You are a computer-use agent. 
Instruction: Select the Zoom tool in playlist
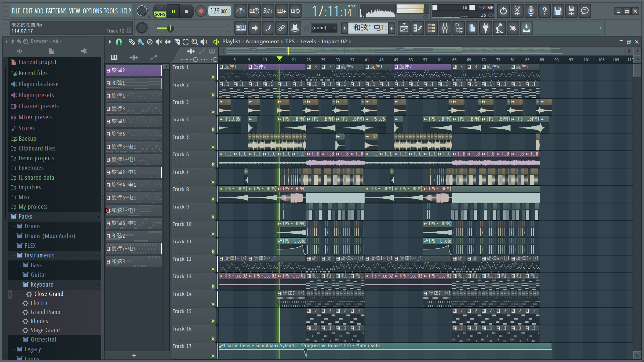pos(195,42)
